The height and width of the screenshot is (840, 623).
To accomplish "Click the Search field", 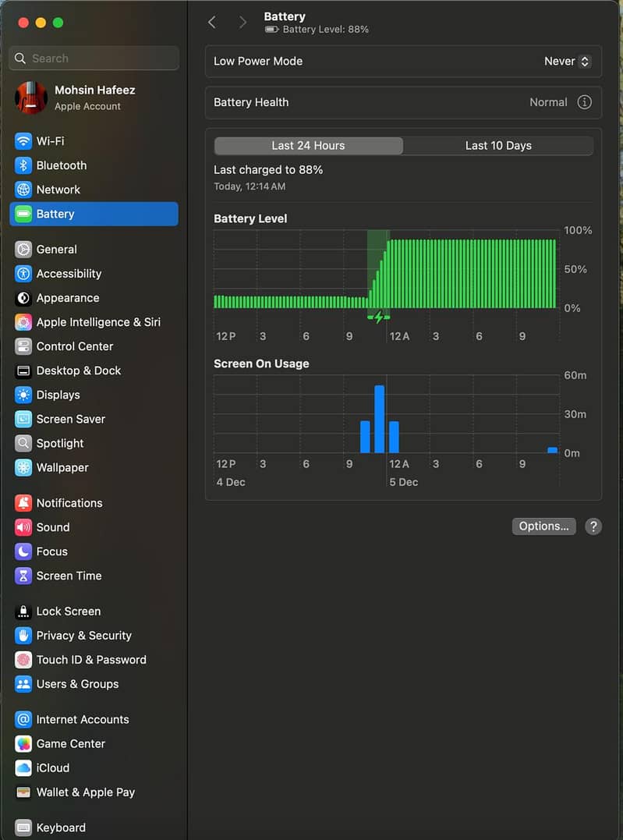I will coord(94,58).
